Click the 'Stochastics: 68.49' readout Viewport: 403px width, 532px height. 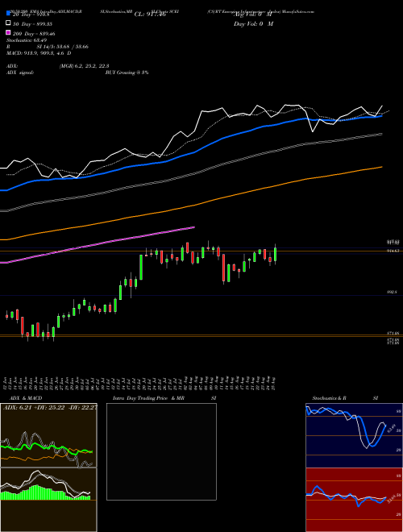coord(27,40)
